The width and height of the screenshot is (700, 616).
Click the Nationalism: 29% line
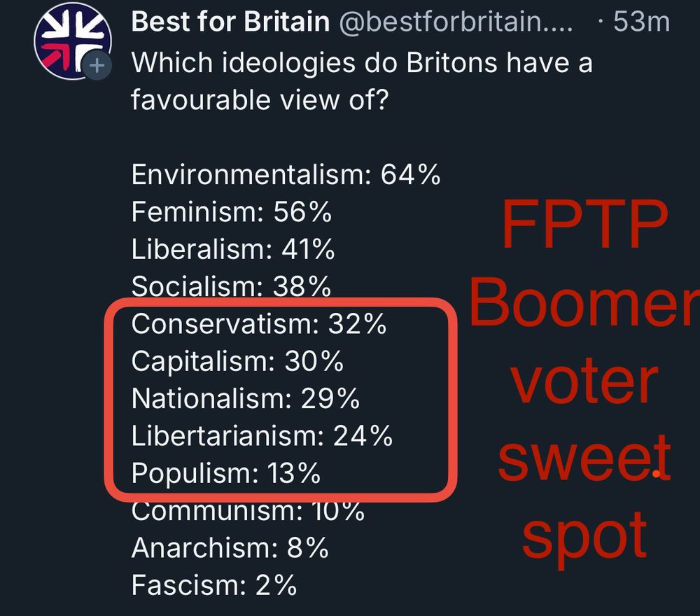[245, 398]
